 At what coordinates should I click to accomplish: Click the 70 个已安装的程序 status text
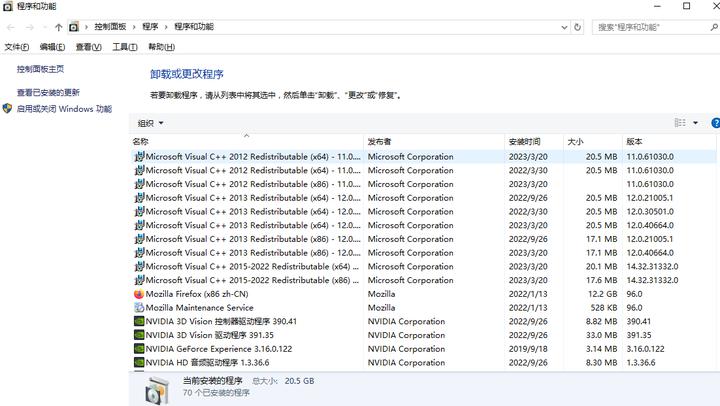216,393
